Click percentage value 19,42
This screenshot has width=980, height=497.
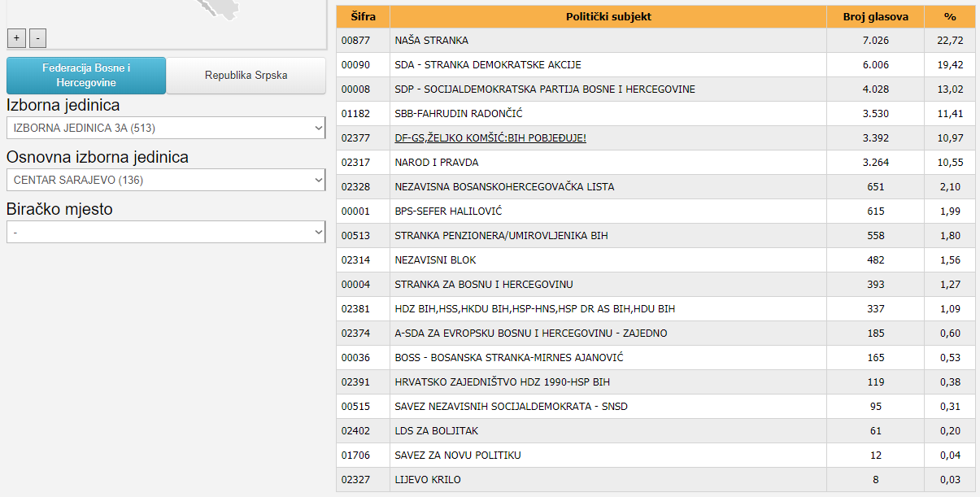[950, 65]
